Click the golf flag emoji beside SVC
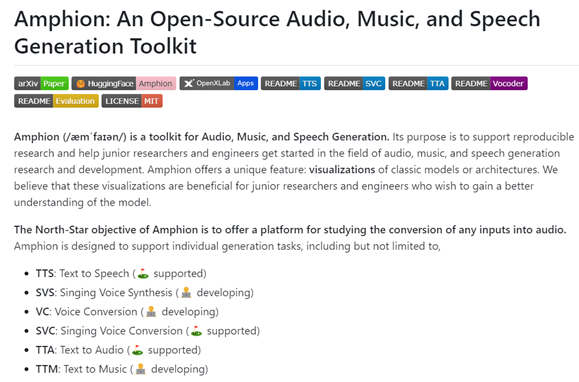The width and height of the screenshot is (579, 382). (196, 331)
